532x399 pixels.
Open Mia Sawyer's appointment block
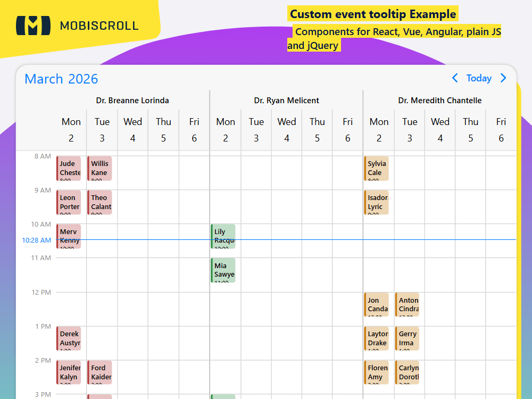pos(223,270)
